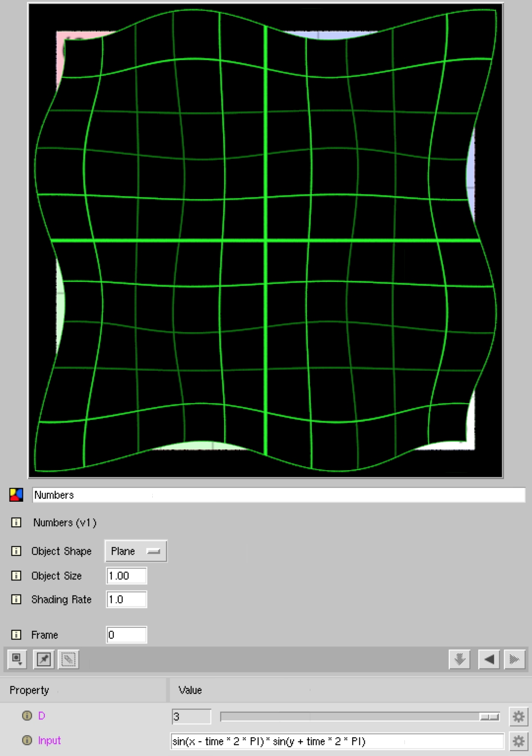The width and height of the screenshot is (532, 756).
Task: Open the Object Shape dropdown showing Plane
Action: coord(136,551)
